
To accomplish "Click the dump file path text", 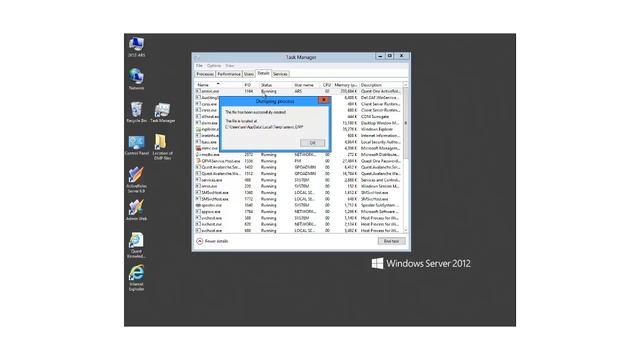I will pyautogui.click(x=264, y=127).
